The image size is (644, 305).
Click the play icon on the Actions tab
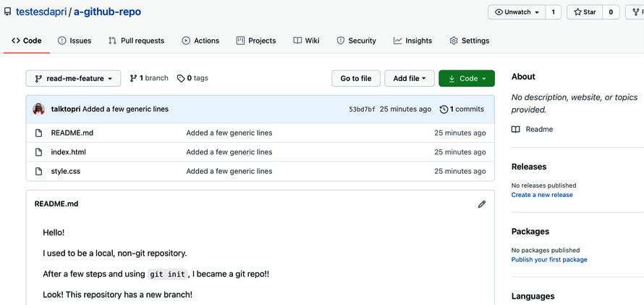pos(186,41)
